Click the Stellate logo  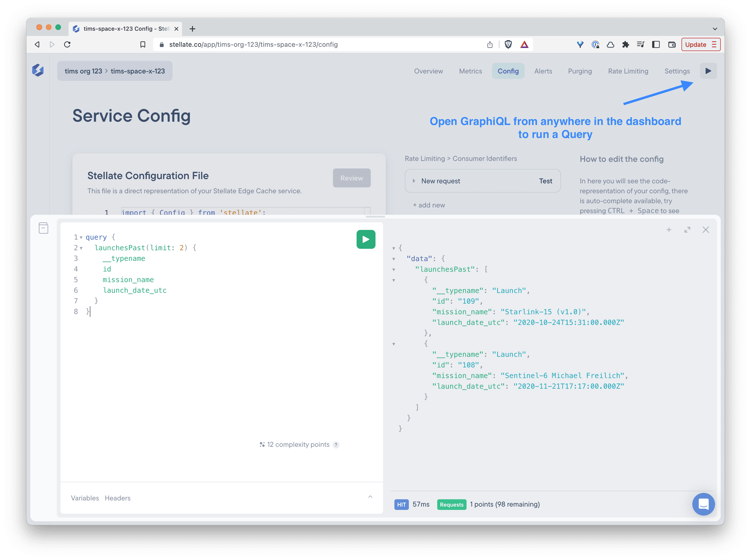(x=38, y=70)
